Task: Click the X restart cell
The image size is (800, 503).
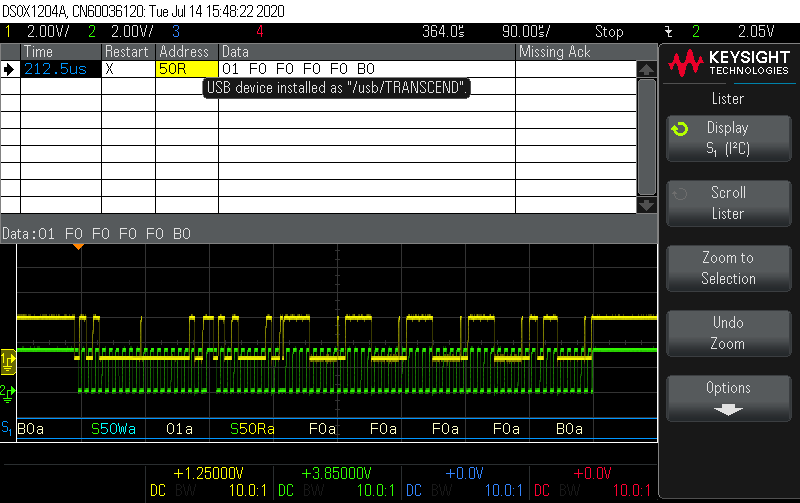Action: click(x=129, y=69)
